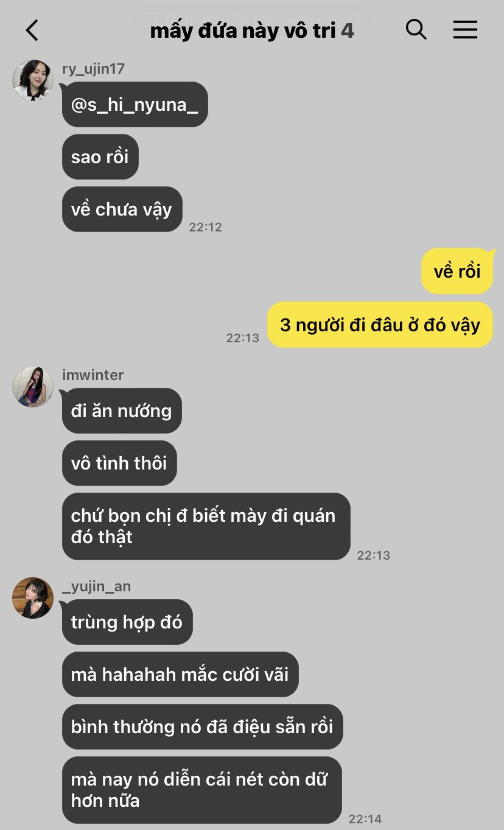Tap the username label _yujin_an
Screen dimensions: 504x830
coord(97,586)
